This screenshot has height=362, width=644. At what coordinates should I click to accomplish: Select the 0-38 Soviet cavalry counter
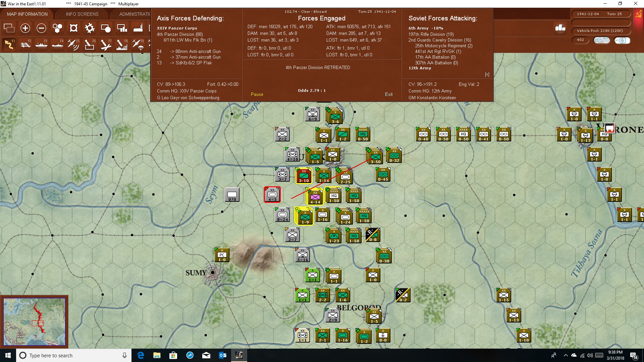(384, 256)
